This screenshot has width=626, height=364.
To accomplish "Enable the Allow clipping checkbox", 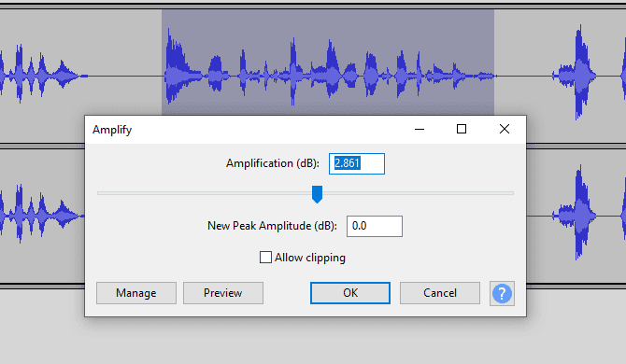I will [x=265, y=258].
